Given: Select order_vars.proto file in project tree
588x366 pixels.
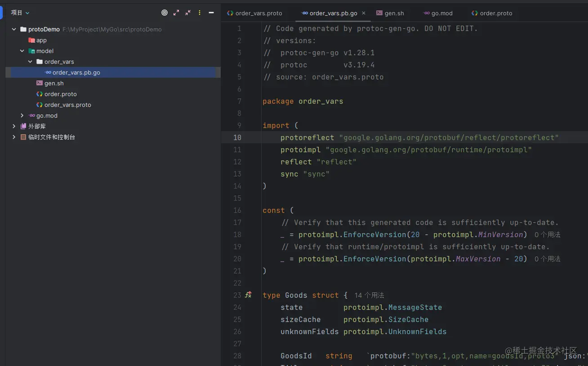Looking at the screenshot, I should (x=67, y=105).
